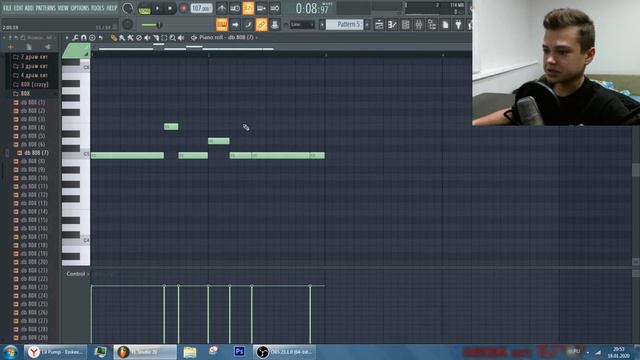Click the arrow left of Pattern 5
This screenshot has height=360, width=640.
322,24
